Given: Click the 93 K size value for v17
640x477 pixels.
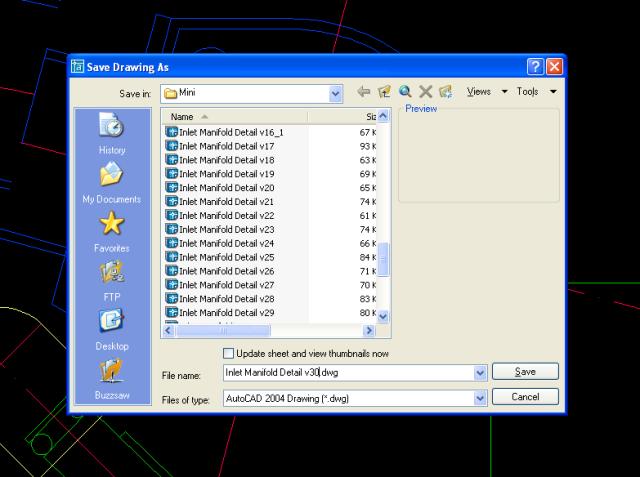Looking at the screenshot, I should point(367,146).
